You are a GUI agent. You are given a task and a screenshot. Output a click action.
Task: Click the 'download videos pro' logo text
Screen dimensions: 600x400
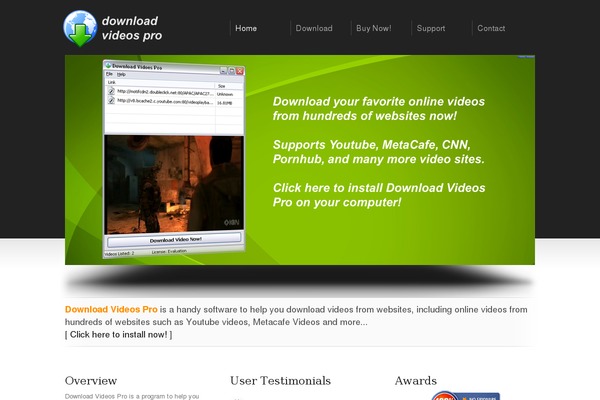132,28
